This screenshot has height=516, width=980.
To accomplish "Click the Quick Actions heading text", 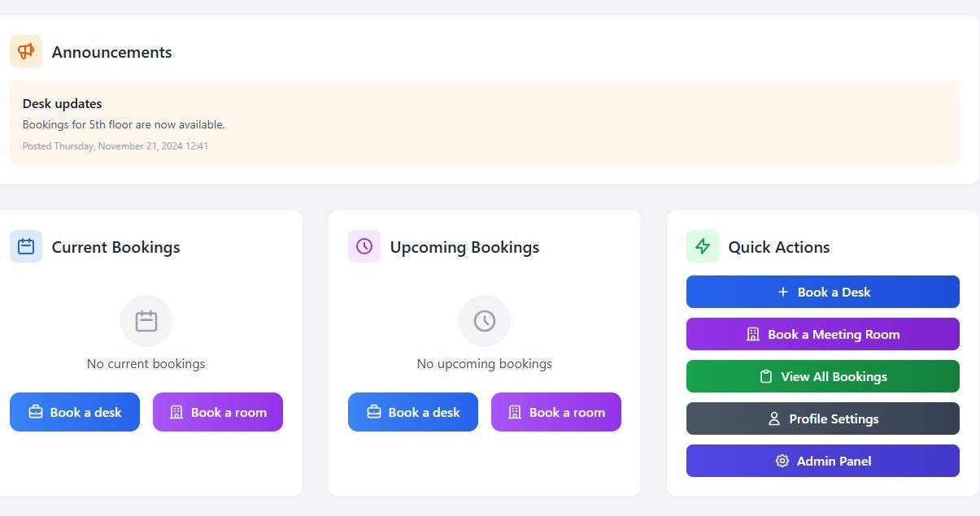I will pos(779,247).
